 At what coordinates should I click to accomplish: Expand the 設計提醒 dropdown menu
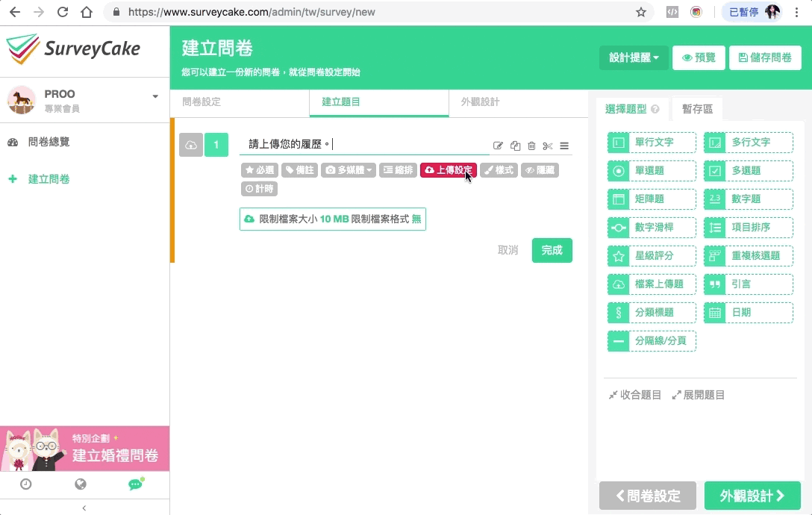point(634,57)
